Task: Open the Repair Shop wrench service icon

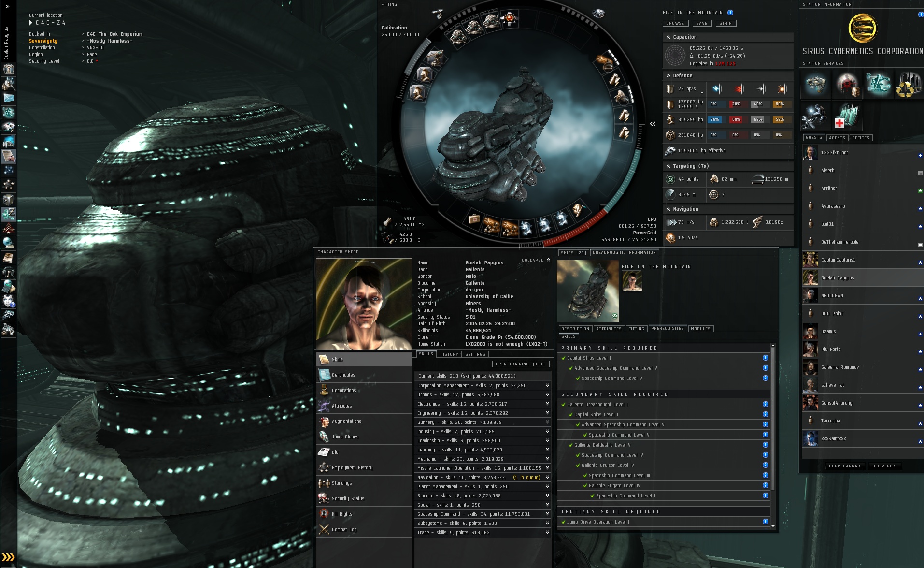Action: point(816,116)
